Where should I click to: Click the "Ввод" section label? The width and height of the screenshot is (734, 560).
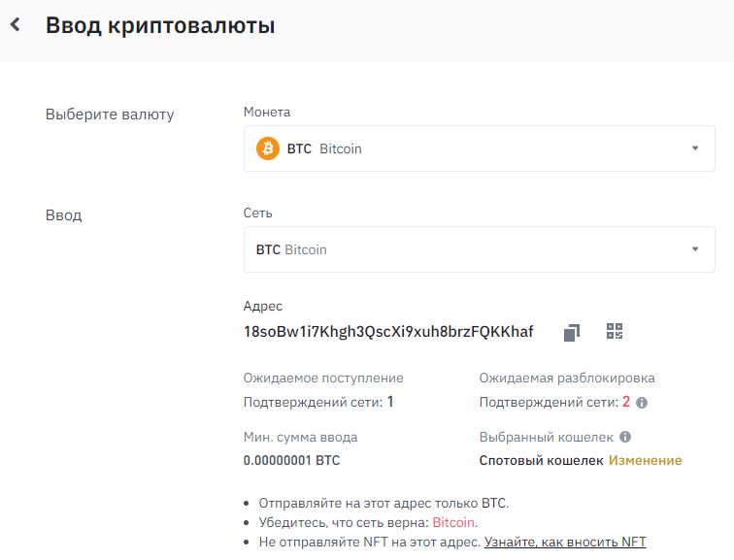(64, 215)
